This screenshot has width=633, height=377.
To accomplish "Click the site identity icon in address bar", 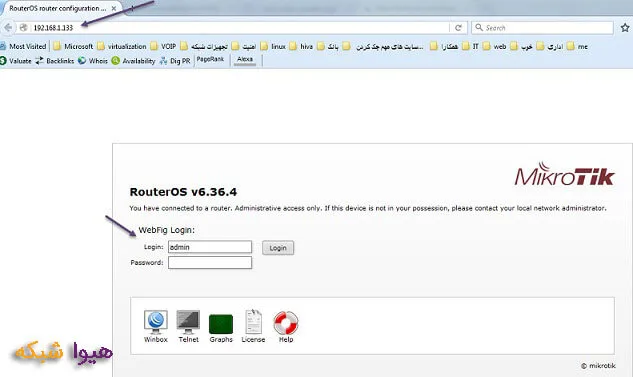I will tap(23, 27).
